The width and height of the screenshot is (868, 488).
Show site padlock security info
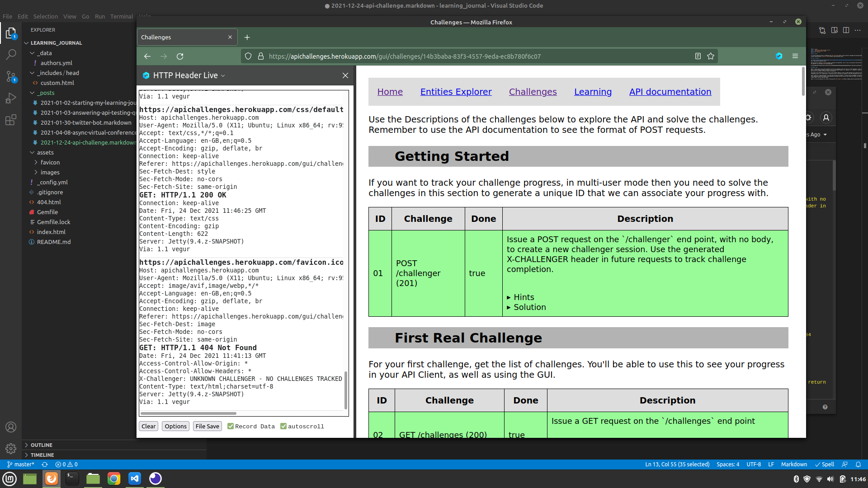point(261,56)
